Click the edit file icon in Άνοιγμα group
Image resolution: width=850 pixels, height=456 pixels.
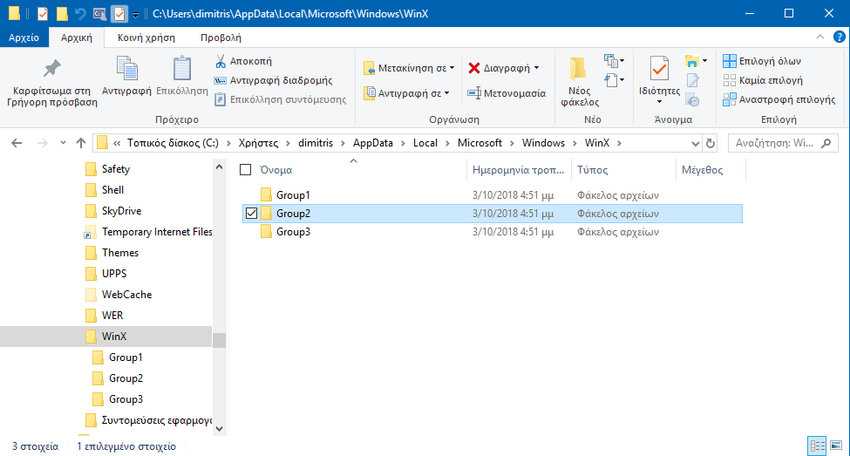coord(692,81)
